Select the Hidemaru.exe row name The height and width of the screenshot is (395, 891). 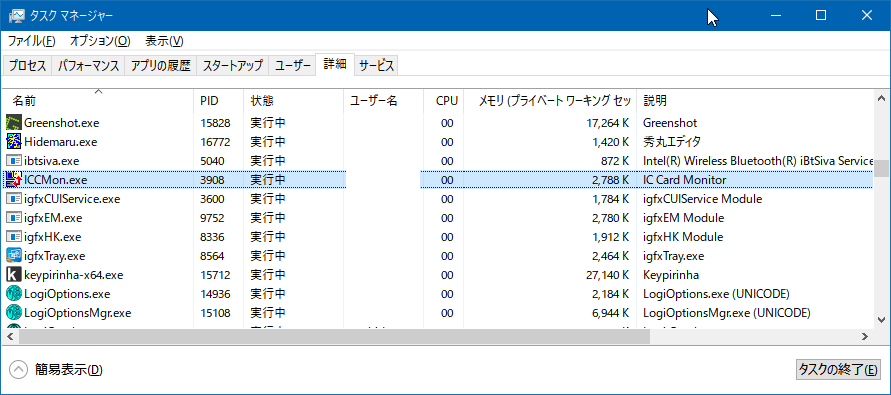(x=60, y=142)
